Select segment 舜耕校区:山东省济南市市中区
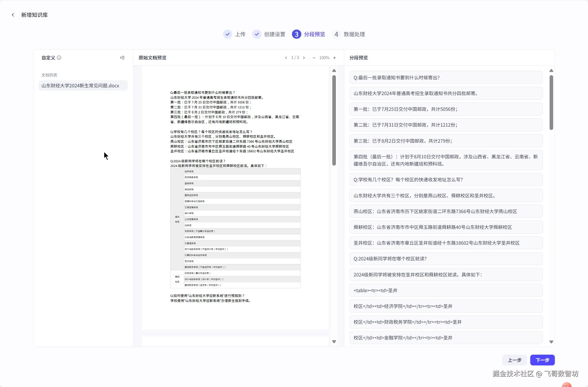The height and width of the screenshot is (387, 588). (x=446, y=227)
